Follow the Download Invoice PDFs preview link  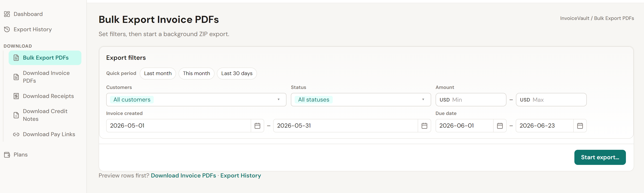coord(183,176)
